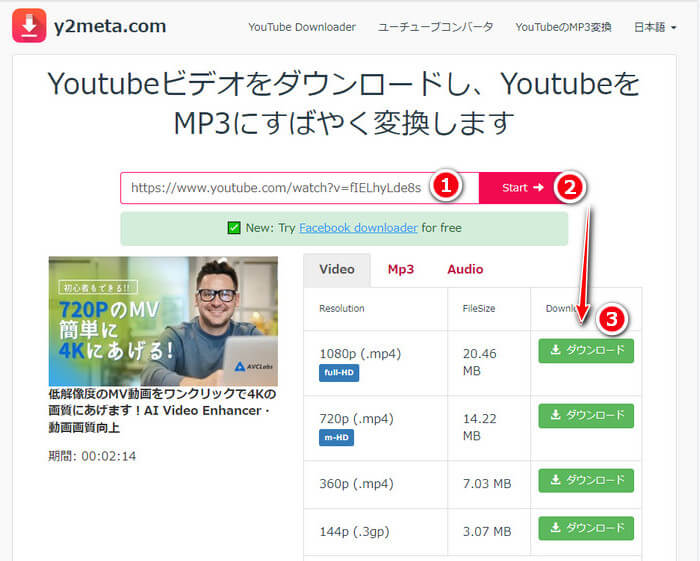Click the Resolution column header
Image resolution: width=700 pixels, height=561 pixels.
342,308
